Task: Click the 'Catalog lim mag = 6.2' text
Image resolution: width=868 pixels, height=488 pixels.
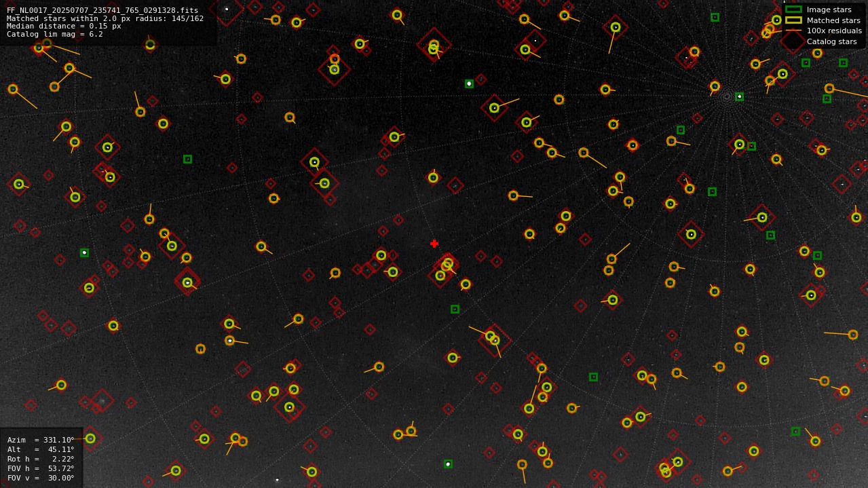Action: (55, 34)
